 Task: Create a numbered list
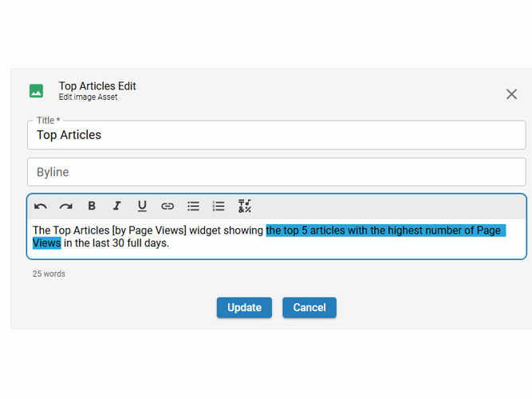(x=219, y=206)
